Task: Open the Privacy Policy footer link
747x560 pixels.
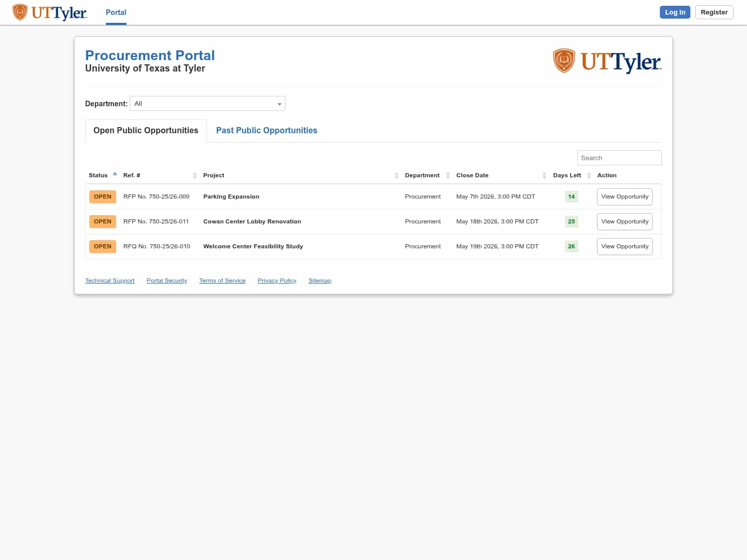Action: point(277,281)
